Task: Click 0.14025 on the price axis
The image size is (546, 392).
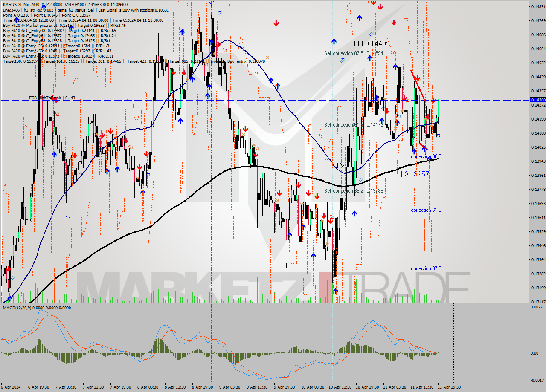Action: click(x=538, y=147)
